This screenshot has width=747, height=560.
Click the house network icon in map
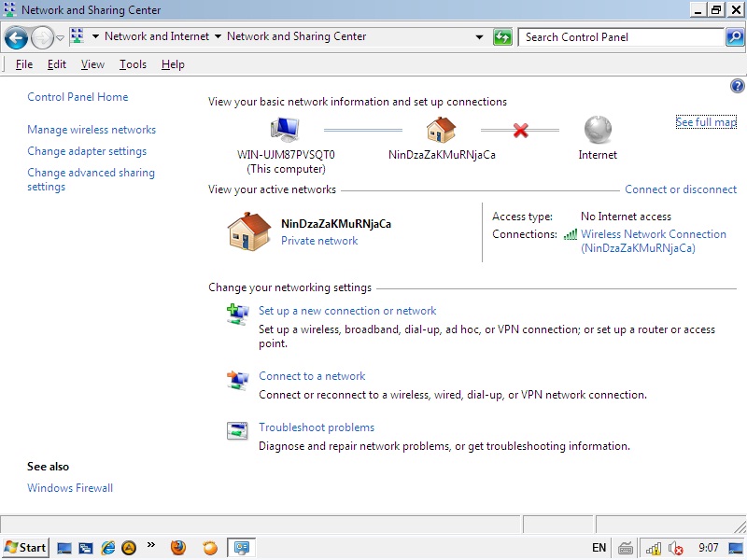[441, 130]
